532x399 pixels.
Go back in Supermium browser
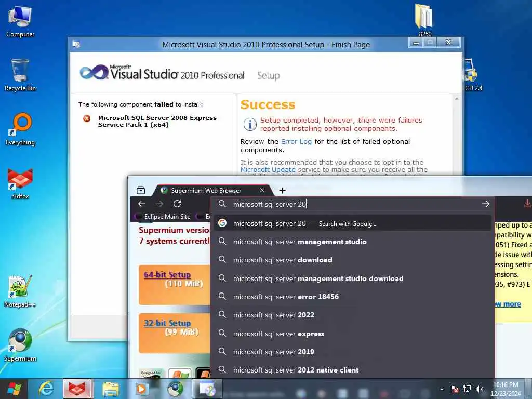click(x=142, y=204)
